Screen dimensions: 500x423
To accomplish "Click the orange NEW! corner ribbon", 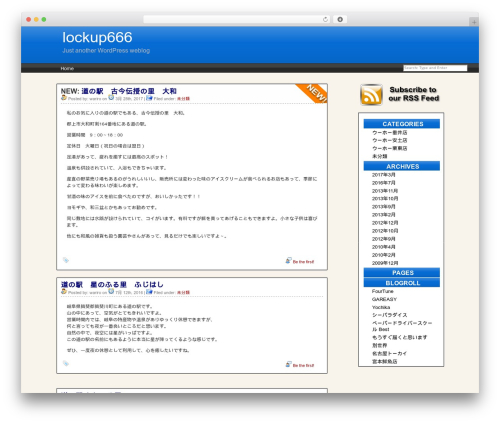I will (314, 92).
